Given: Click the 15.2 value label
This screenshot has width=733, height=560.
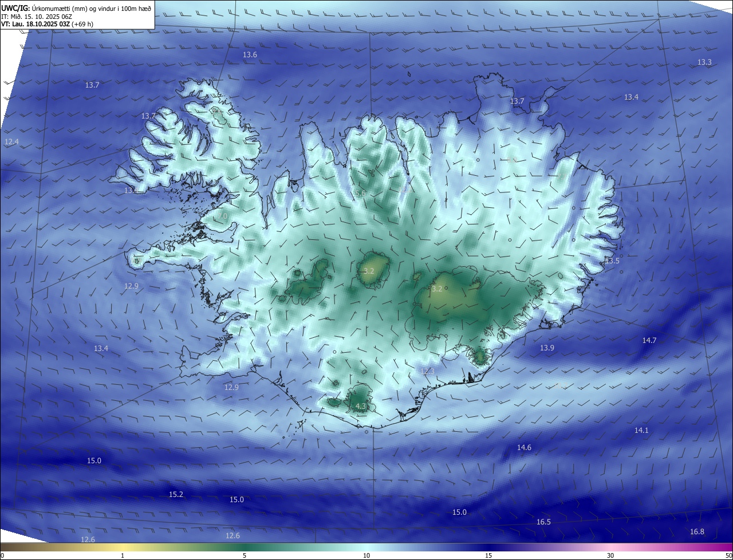Looking at the screenshot, I should pos(176,494).
